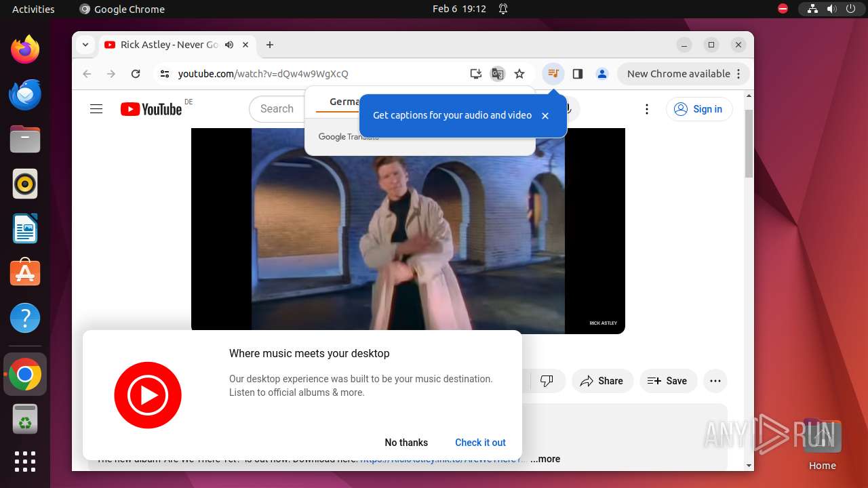Bookmark this page with the star icon
This screenshot has height=488, width=868.
pos(519,74)
